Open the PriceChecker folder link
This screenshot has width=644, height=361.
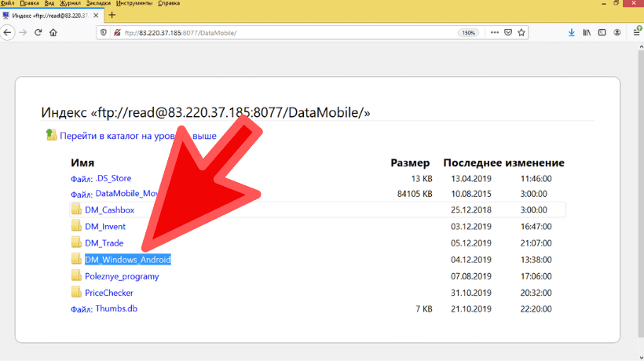click(x=109, y=293)
